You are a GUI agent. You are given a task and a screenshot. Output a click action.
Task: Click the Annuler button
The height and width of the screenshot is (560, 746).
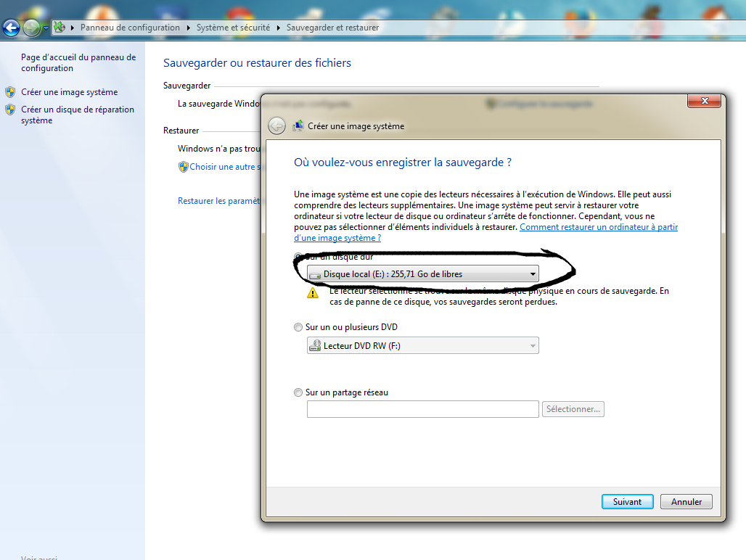686,502
